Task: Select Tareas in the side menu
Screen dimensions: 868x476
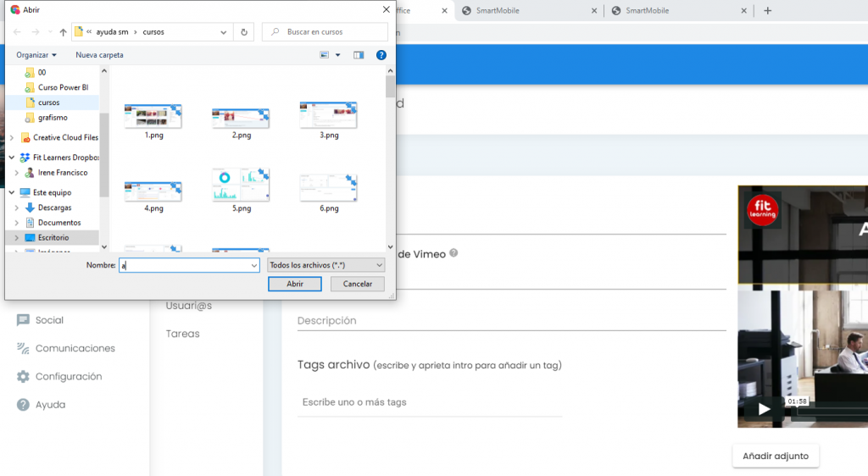Action: (183, 334)
